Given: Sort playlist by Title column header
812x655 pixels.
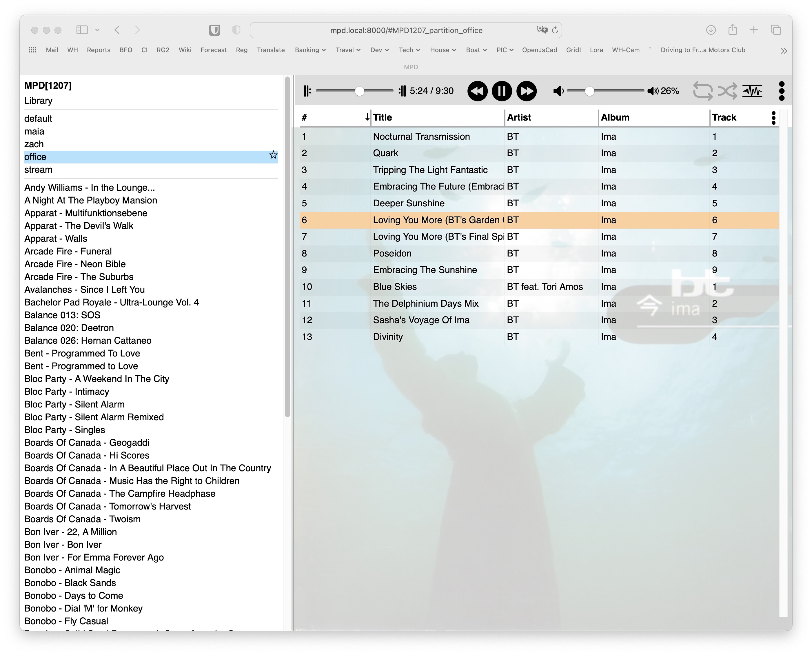Looking at the screenshot, I should [x=383, y=117].
